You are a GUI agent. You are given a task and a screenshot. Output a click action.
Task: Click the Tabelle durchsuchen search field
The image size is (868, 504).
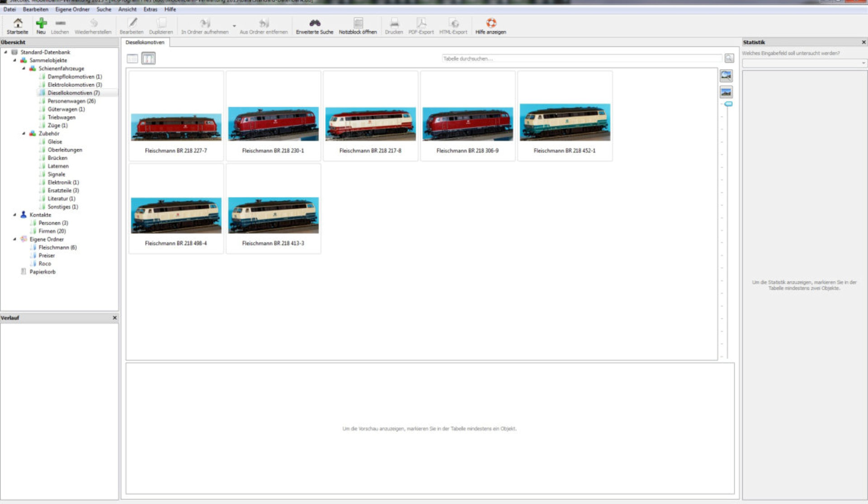(x=582, y=58)
